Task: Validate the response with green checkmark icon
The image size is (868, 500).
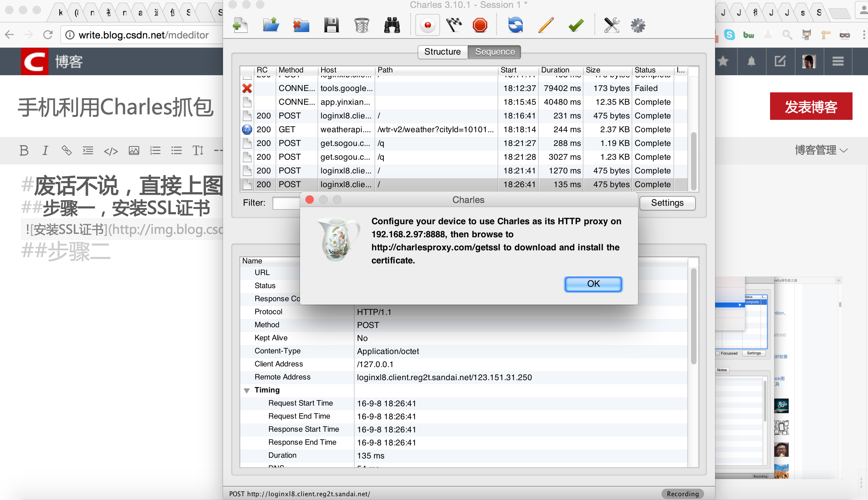Action: click(576, 25)
